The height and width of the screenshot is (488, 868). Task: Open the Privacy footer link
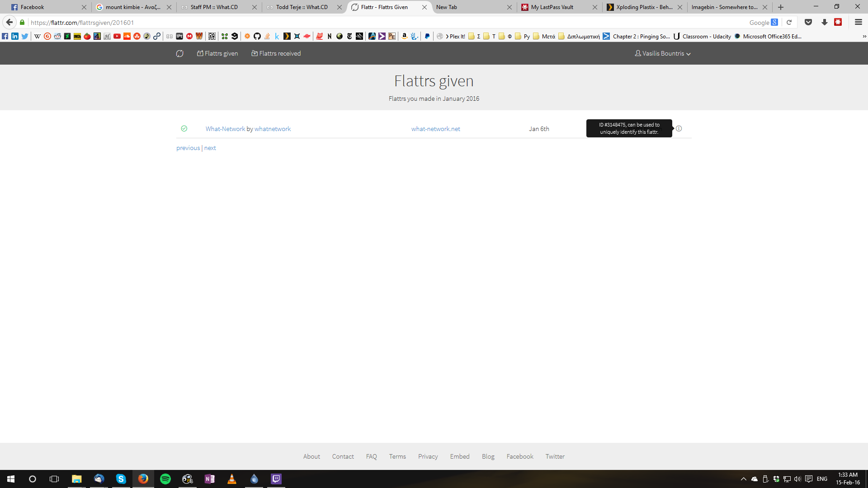428,456
